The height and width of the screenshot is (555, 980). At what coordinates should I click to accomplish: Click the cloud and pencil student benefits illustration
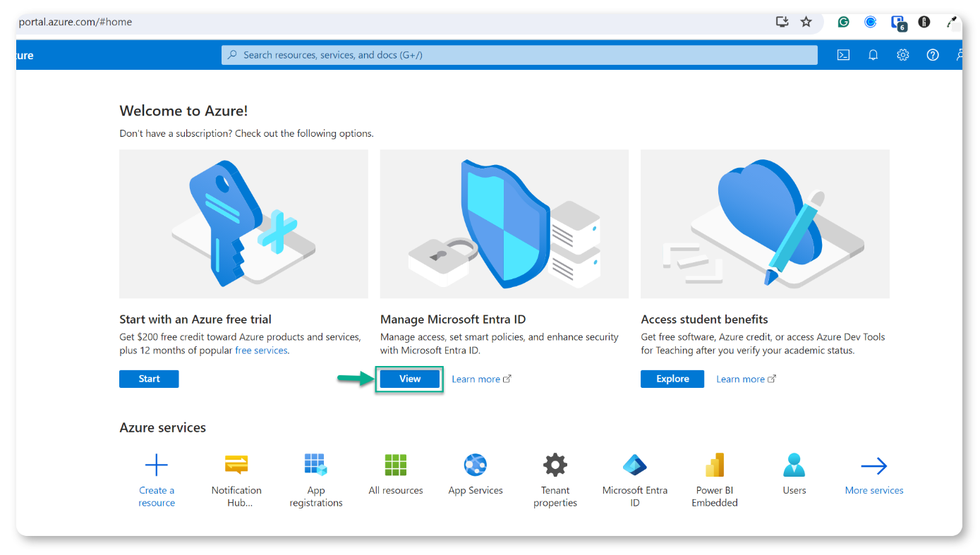(x=765, y=224)
